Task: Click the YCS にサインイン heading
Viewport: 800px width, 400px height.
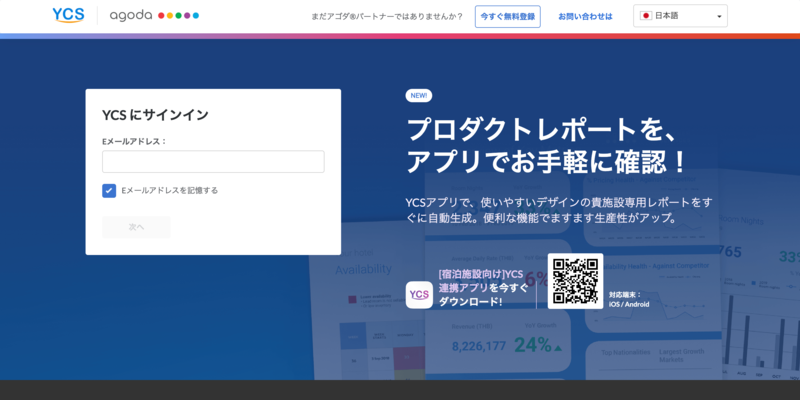Action: coord(156,115)
